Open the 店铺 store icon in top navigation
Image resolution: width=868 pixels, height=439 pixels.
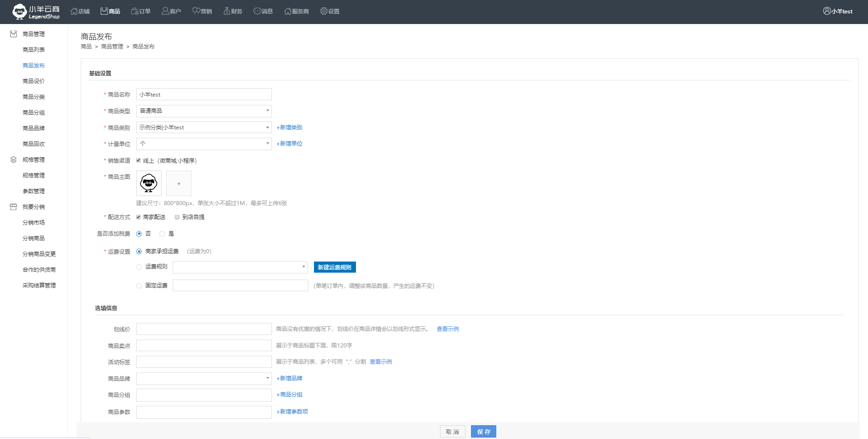[x=74, y=11]
